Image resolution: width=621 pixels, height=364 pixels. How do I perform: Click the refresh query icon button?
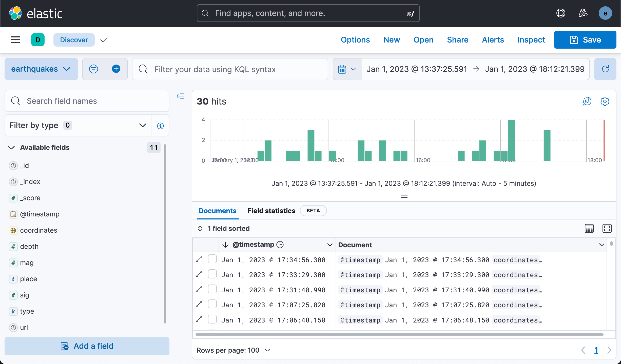coord(605,69)
